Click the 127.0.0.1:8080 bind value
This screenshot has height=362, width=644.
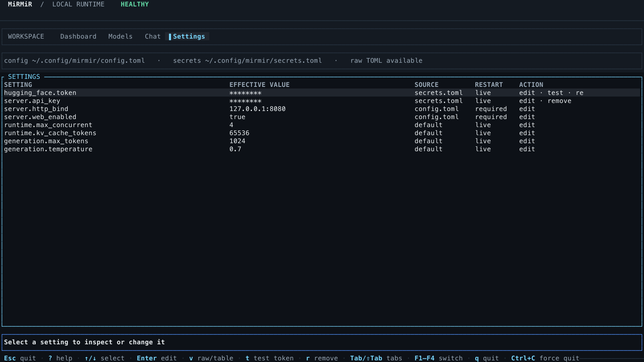pyautogui.click(x=258, y=109)
